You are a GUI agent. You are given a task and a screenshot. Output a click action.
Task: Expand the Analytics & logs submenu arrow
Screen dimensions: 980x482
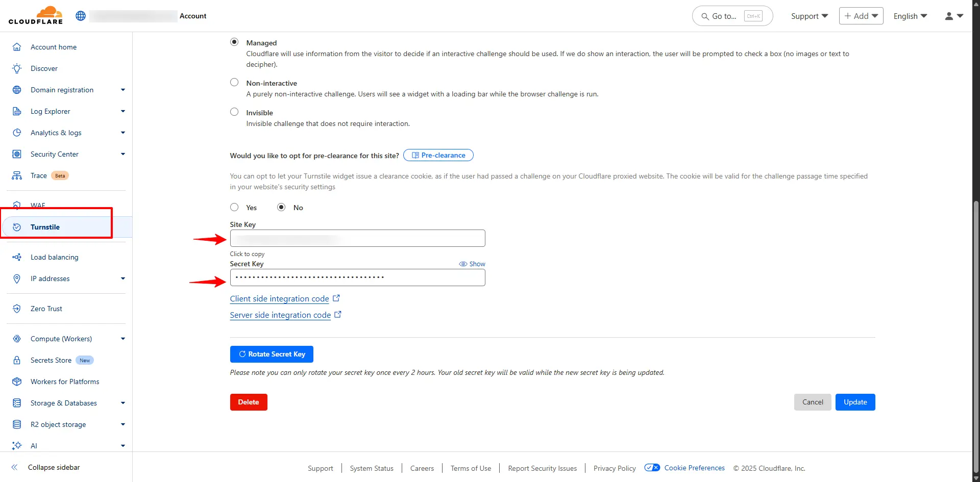(x=123, y=133)
